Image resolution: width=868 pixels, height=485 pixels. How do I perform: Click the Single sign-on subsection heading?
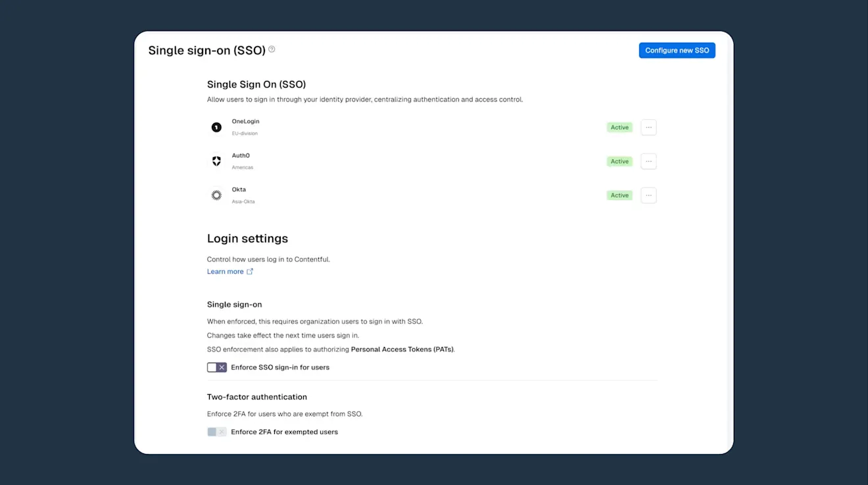(x=235, y=305)
